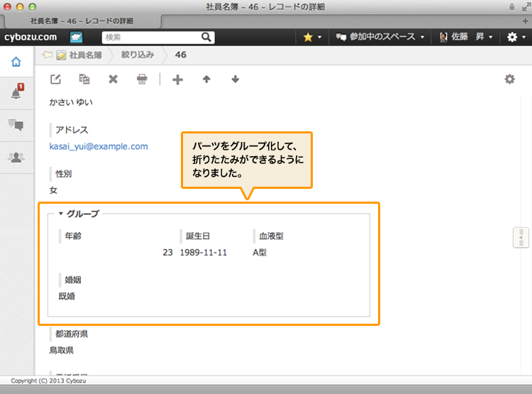Add a new record with plus icon

click(x=177, y=80)
